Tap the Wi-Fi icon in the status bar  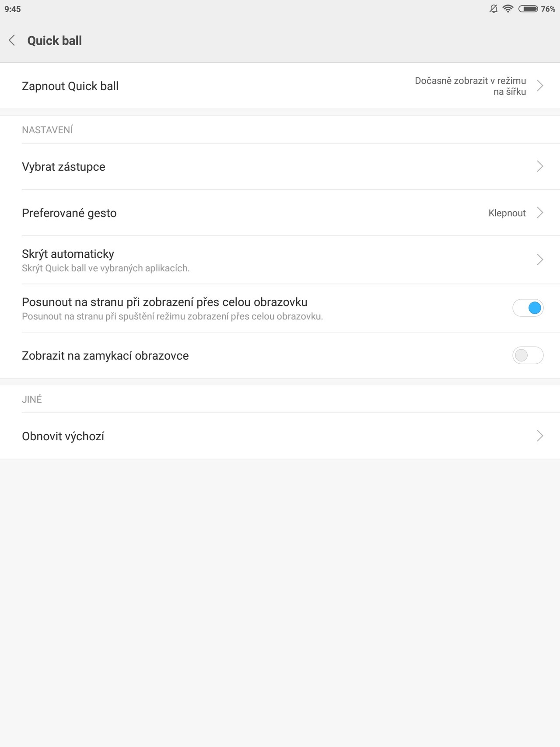point(507,8)
